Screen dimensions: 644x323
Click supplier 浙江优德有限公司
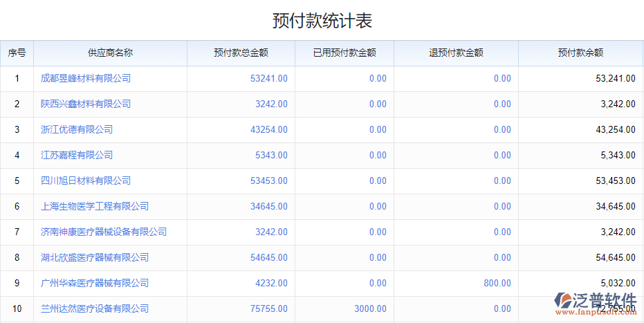77,129
